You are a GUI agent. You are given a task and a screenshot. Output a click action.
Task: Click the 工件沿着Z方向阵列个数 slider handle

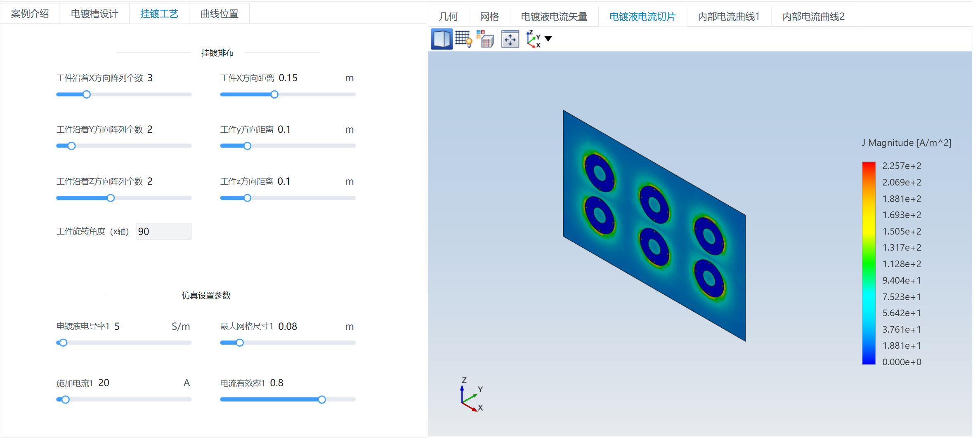tap(111, 198)
